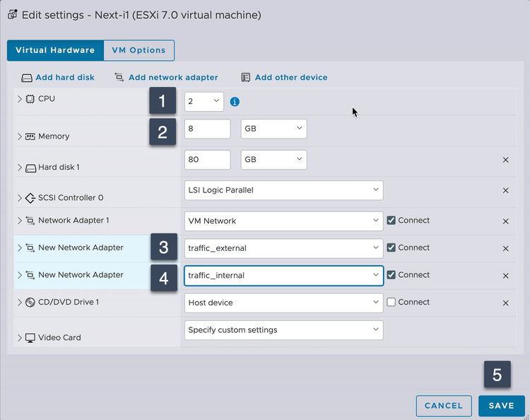Remove CD/DVD Drive 1 with X icon
Viewport: 530px width, 420px height.
pos(505,303)
